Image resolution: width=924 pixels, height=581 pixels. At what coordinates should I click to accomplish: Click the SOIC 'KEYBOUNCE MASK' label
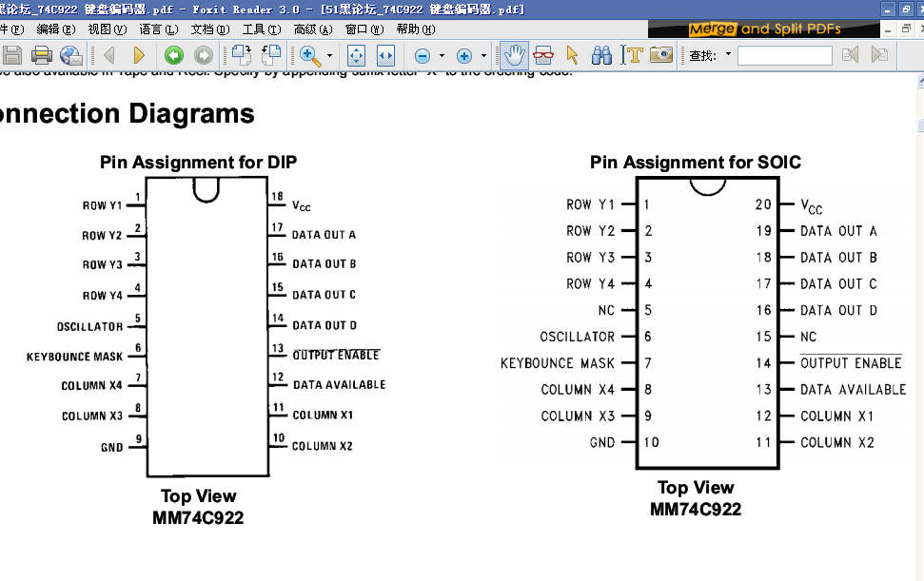[558, 363]
